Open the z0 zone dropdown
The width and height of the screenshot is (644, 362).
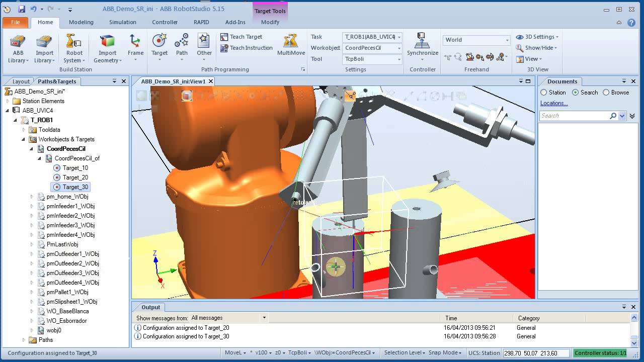click(279, 353)
